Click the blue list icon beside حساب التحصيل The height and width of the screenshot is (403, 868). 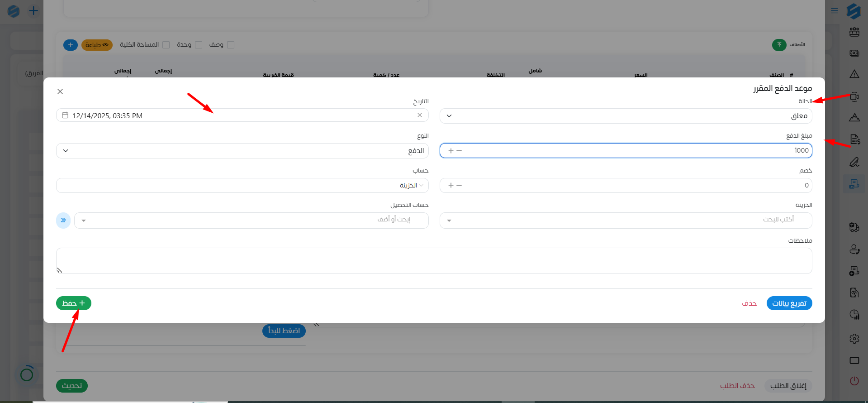63,221
